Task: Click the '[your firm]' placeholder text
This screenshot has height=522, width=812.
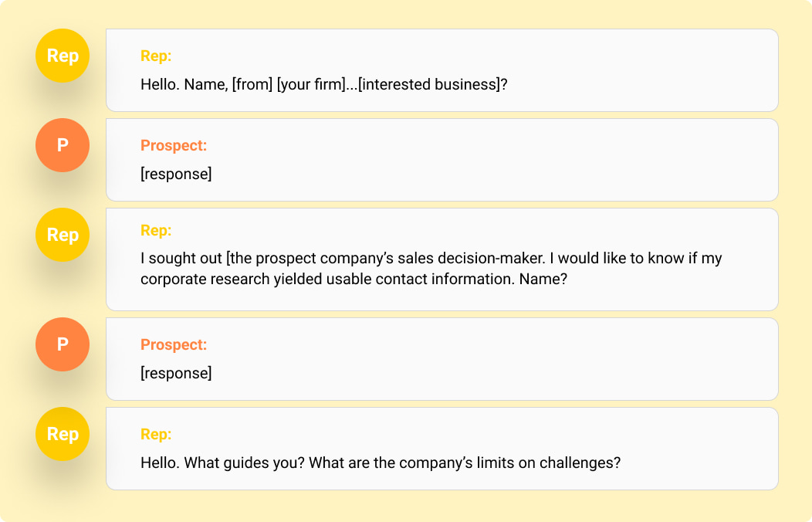Action: click(x=310, y=84)
